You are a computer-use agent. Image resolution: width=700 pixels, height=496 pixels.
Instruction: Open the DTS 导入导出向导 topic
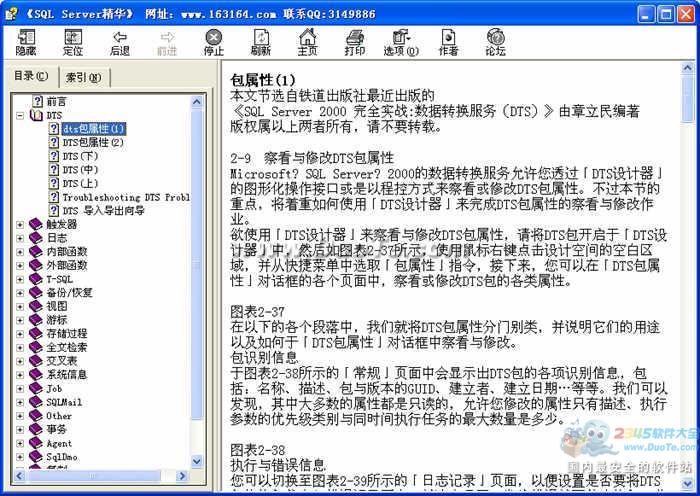(104, 211)
